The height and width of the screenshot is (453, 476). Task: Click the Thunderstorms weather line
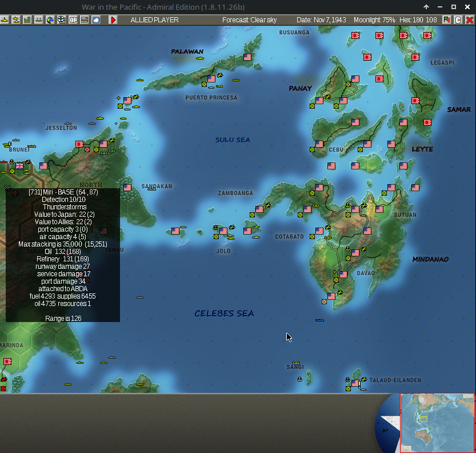click(65, 207)
